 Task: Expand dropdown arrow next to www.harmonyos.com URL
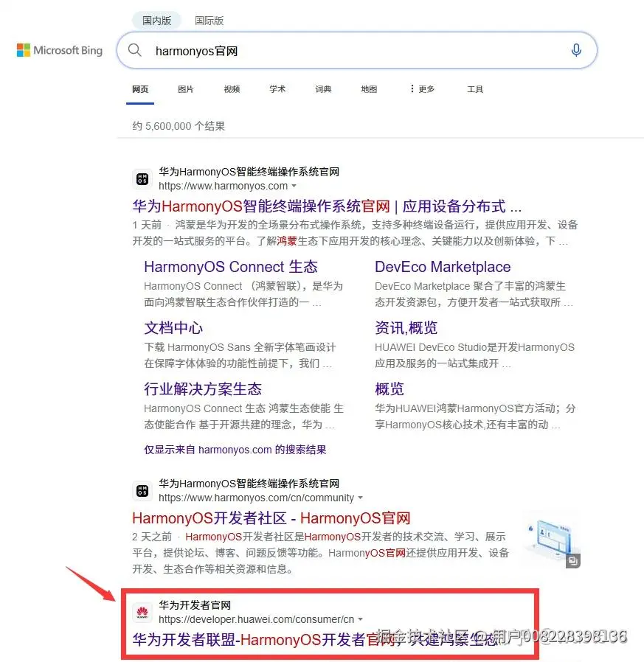[294, 186]
